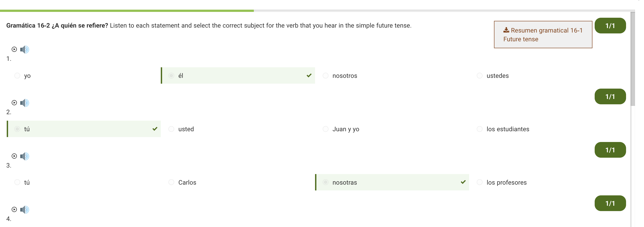Choose 'Carlos' for question 3

pos(171,182)
